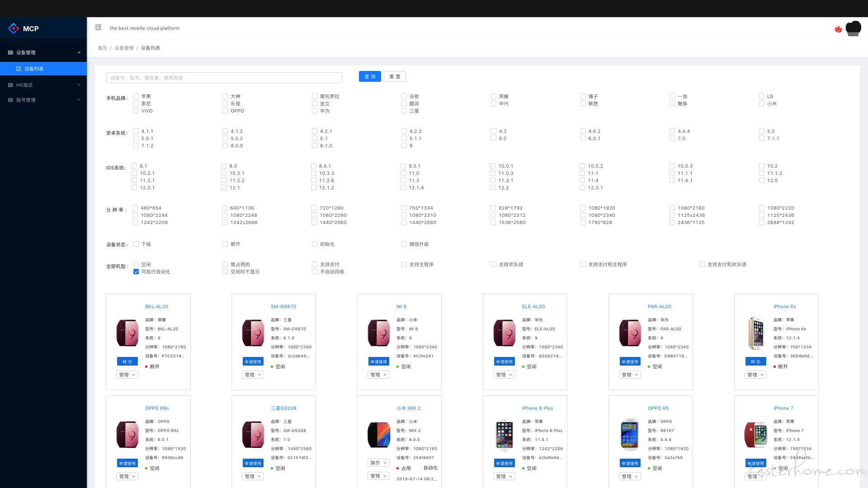Click 转交 button on iPhone 6s card
Image resolution: width=868 pixels, height=488 pixels.
tap(755, 361)
